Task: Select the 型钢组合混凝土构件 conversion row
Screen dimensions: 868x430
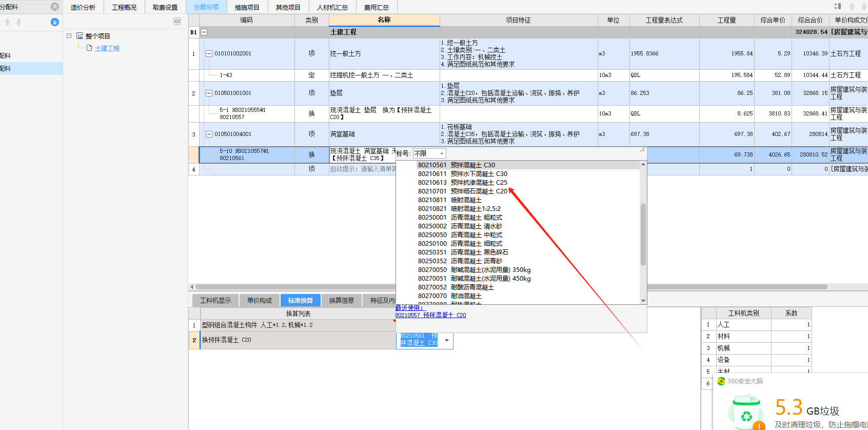Action: pyautogui.click(x=298, y=325)
